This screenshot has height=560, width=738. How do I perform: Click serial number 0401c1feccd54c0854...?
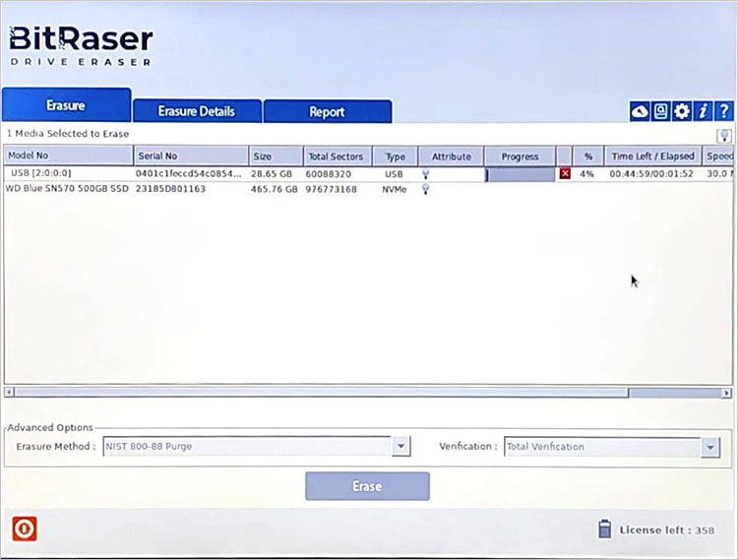[x=188, y=173]
